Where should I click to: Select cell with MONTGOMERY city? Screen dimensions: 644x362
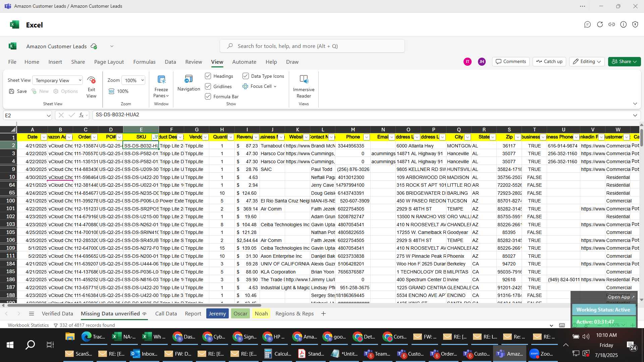click(x=459, y=146)
